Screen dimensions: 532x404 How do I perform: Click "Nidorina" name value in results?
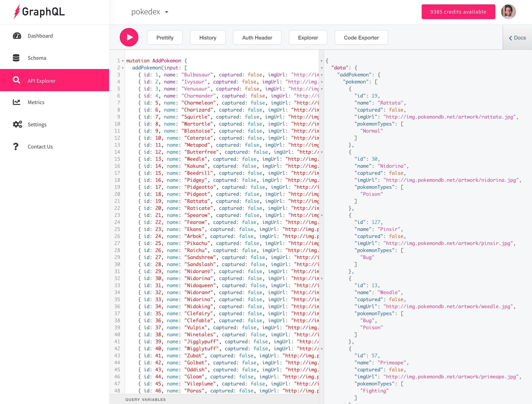pos(392,166)
